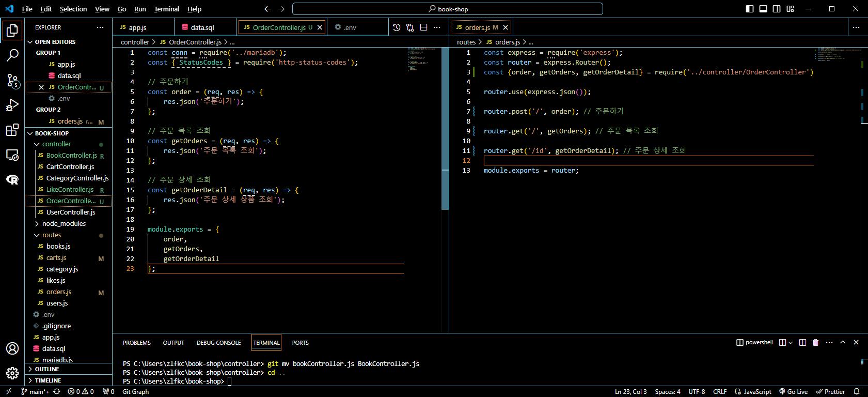Open the Remote Explorer view

[12, 155]
